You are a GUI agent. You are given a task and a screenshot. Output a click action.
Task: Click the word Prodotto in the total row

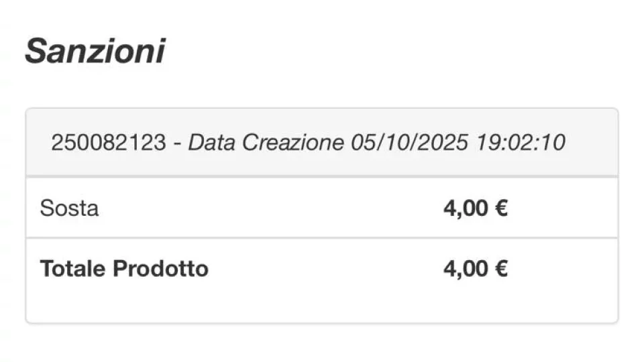[x=160, y=269]
